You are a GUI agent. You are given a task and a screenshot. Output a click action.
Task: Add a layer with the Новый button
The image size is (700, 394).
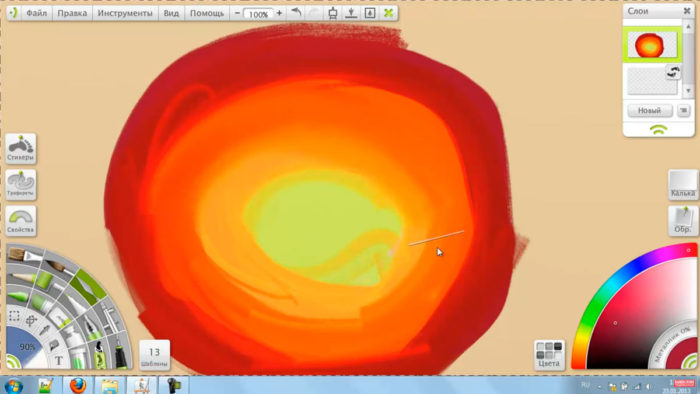[x=650, y=110]
